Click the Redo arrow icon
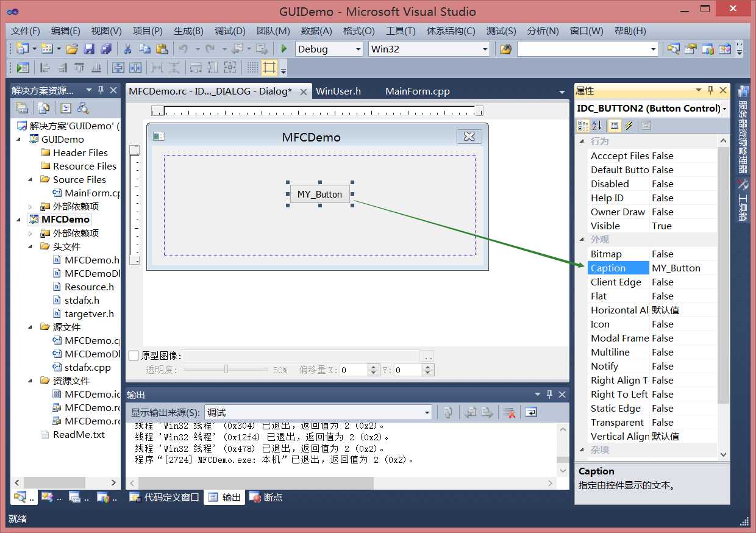This screenshot has width=756, height=533. [210, 49]
